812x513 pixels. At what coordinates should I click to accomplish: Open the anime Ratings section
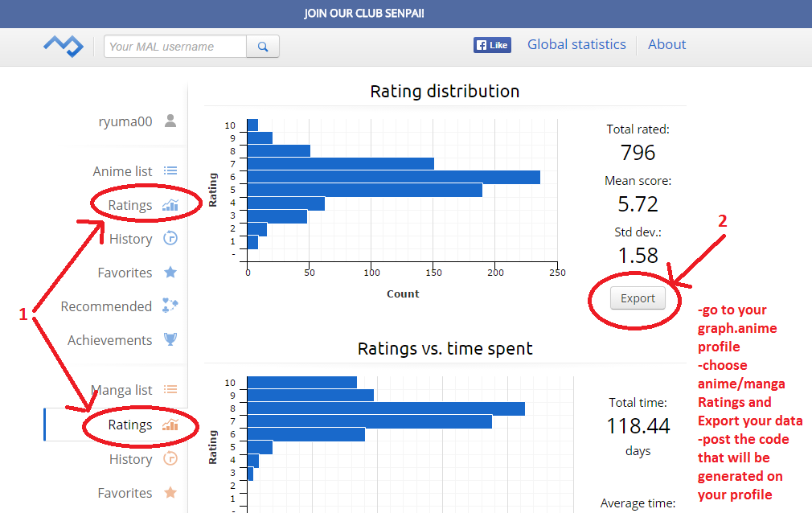(130, 205)
